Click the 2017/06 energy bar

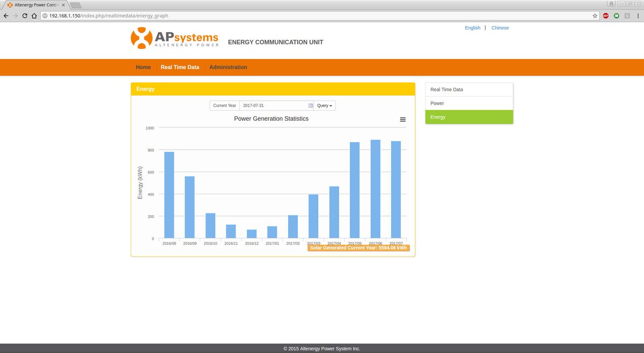(x=376, y=189)
